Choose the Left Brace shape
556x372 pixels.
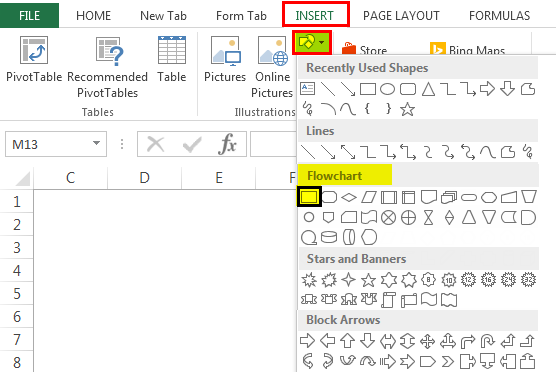point(368,109)
